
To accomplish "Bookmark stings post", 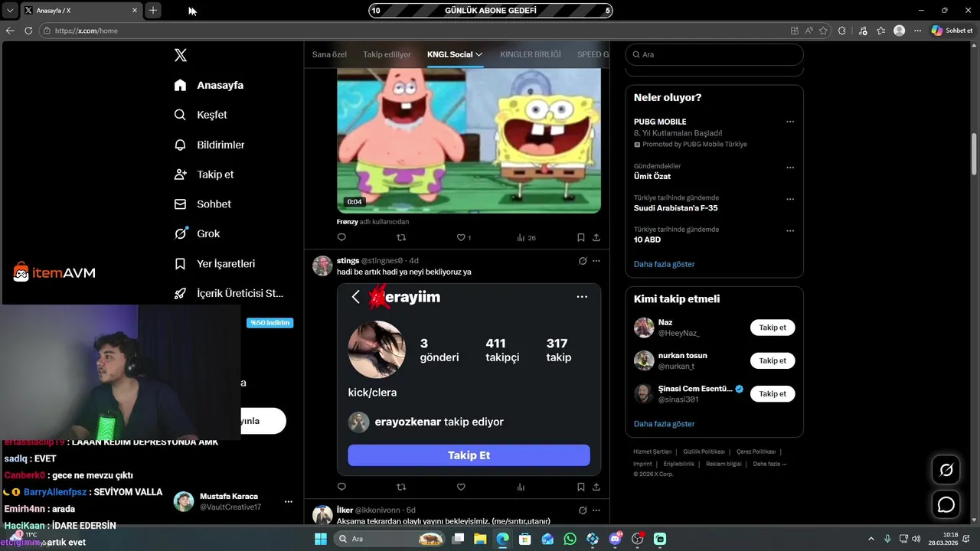I will 581,487.
